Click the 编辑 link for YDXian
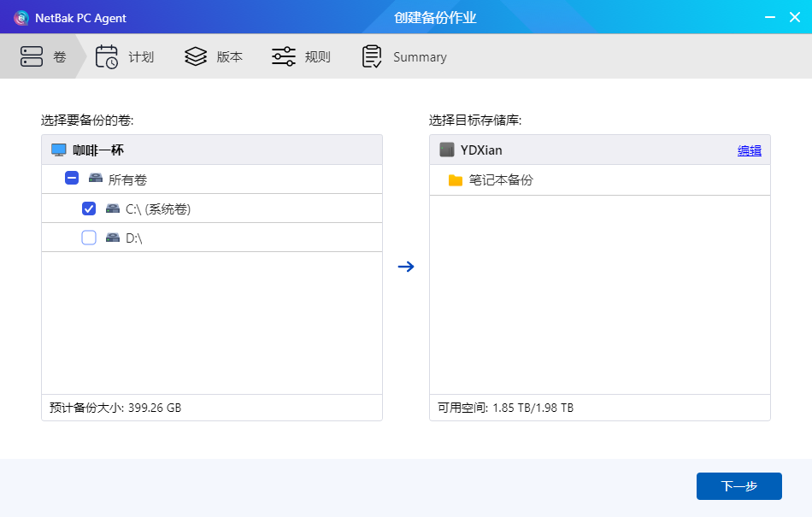 (x=749, y=150)
